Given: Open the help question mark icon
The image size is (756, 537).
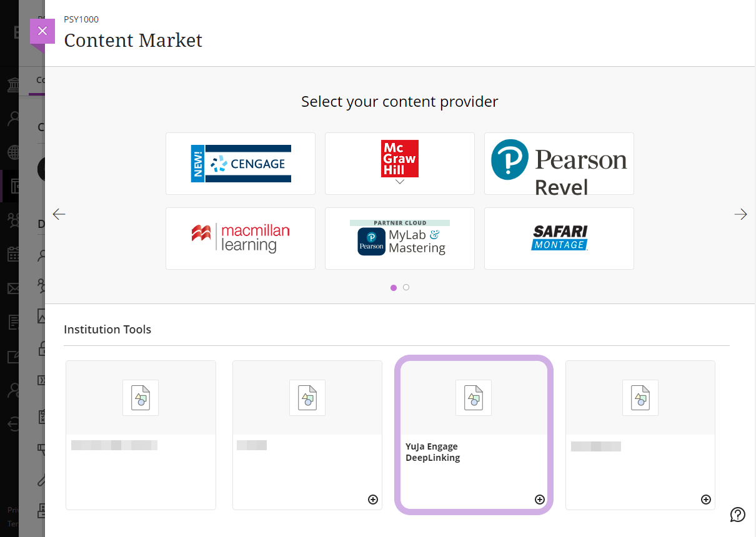Looking at the screenshot, I should pyautogui.click(x=738, y=515).
